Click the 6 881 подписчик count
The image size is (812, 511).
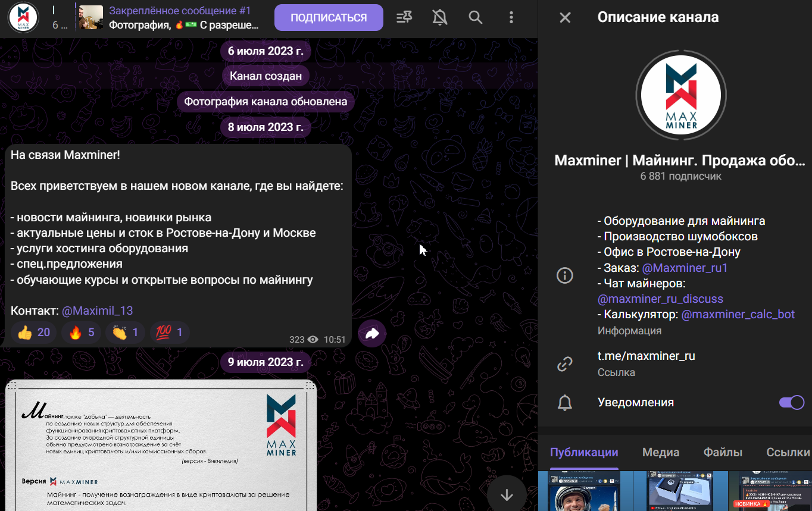681,176
